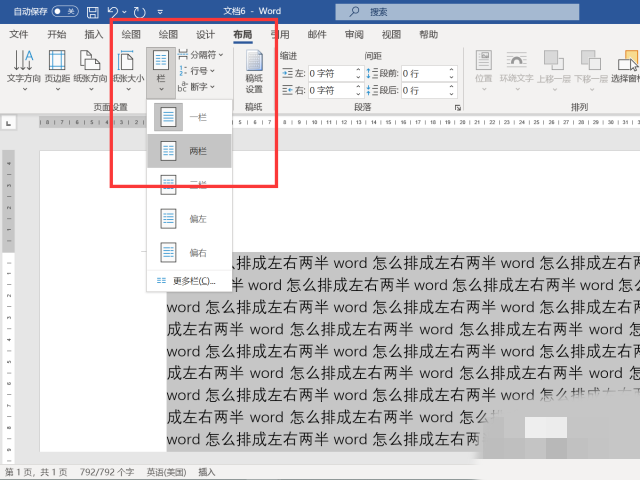The width and height of the screenshot is (640, 480).
Task: Choose 偏右 right-weighted columns option
Action: (x=189, y=253)
